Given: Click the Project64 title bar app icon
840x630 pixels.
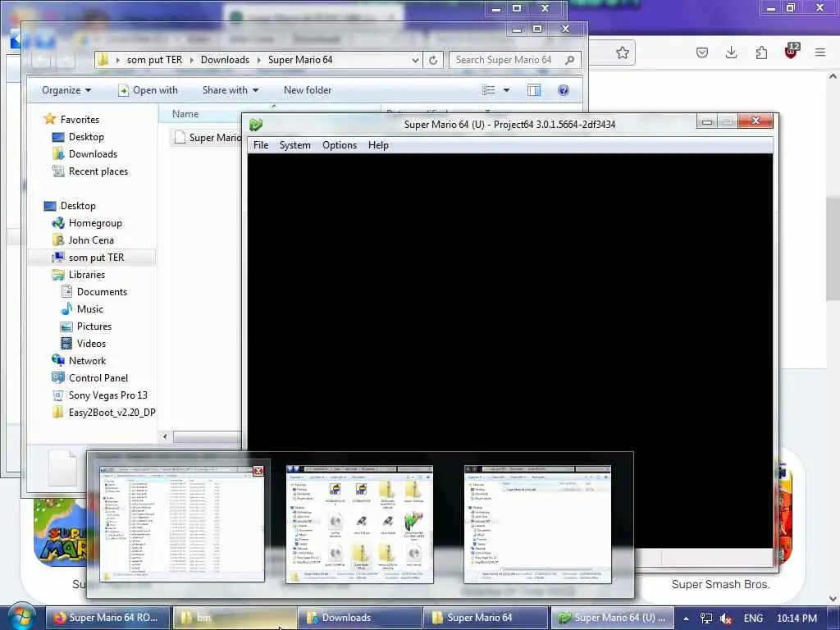Looking at the screenshot, I should coord(256,125).
